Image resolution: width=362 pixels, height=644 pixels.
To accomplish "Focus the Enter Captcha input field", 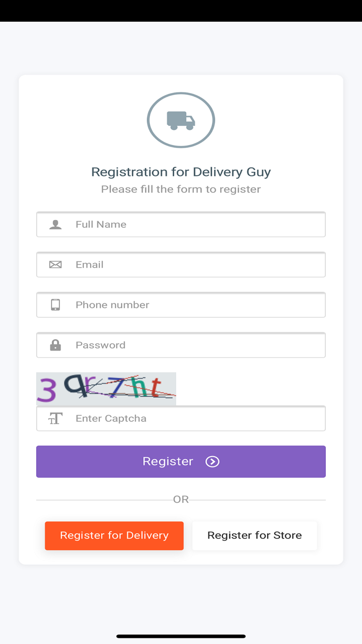I will 197,419.
